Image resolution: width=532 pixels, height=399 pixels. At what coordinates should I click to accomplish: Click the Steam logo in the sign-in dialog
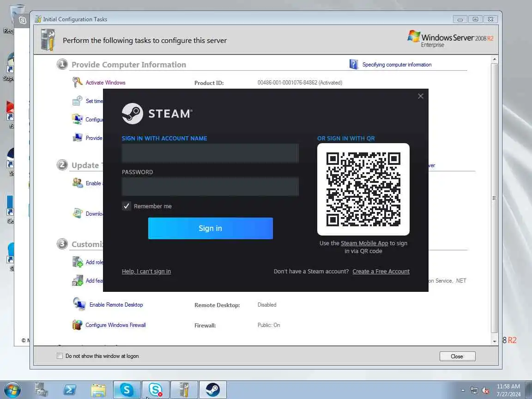click(x=157, y=114)
